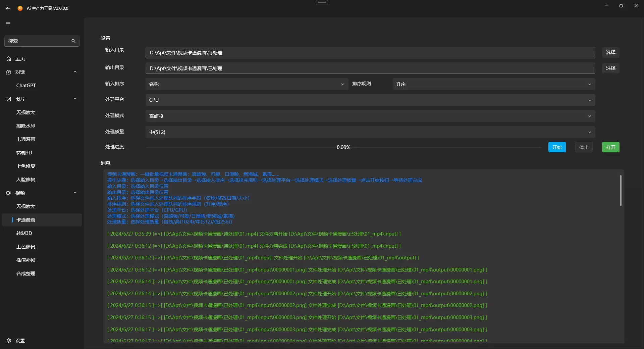This screenshot has height=349, width=644.
Task: Click the back arrow icon
Action: 8,8
